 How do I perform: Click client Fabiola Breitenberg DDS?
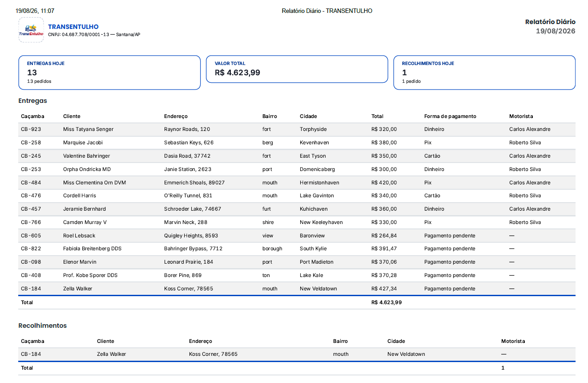click(x=92, y=249)
